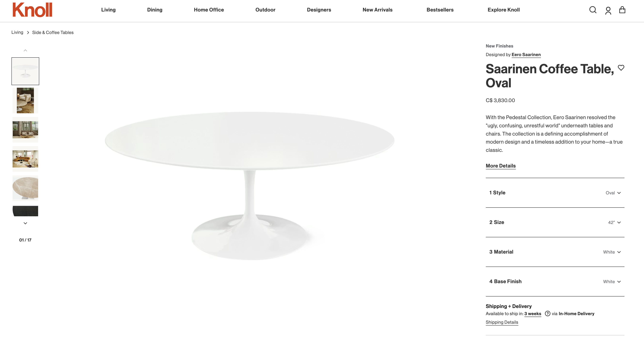644x346 pixels.
Task: Open the Eero Saarinen designer link
Action: coord(526,55)
